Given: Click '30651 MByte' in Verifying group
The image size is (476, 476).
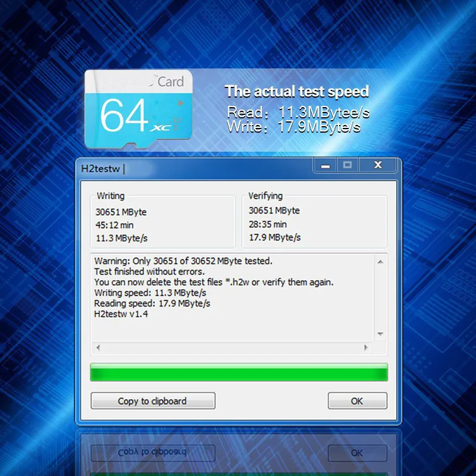Looking at the screenshot, I should [274, 211].
